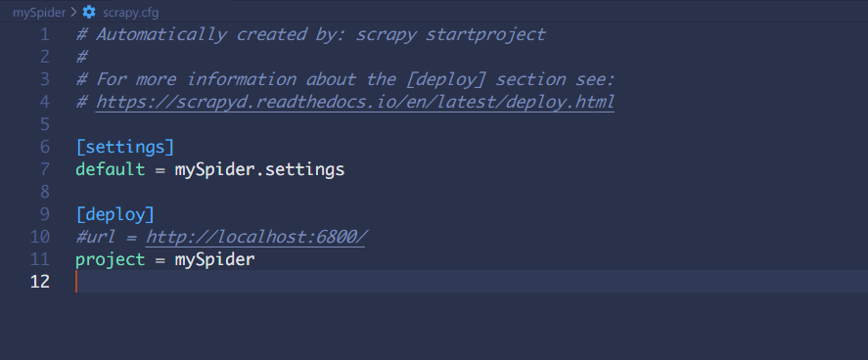Click the breadcrumb chevron separator after mySpider
Image resolution: width=868 pixels, height=360 pixels.
tap(73, 12)
